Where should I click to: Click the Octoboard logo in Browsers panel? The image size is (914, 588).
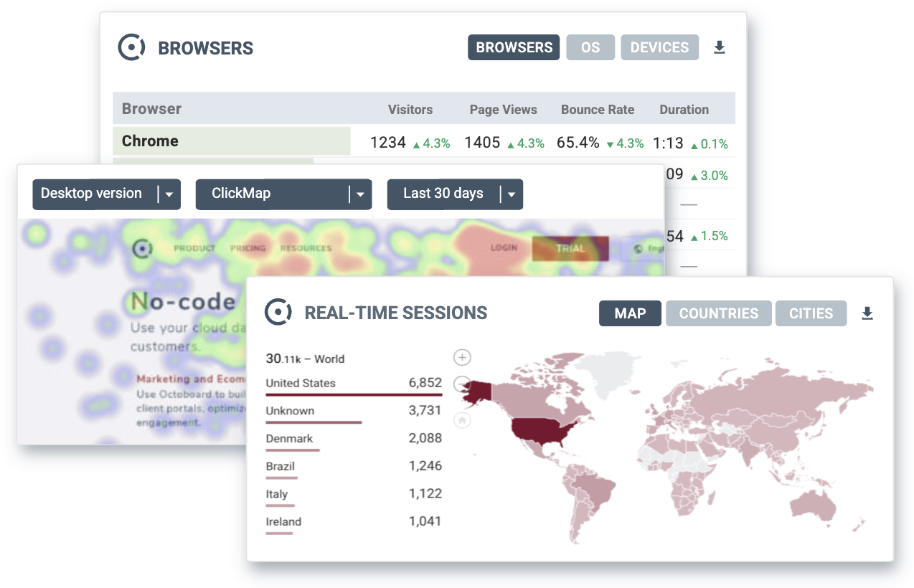point(131,47)
